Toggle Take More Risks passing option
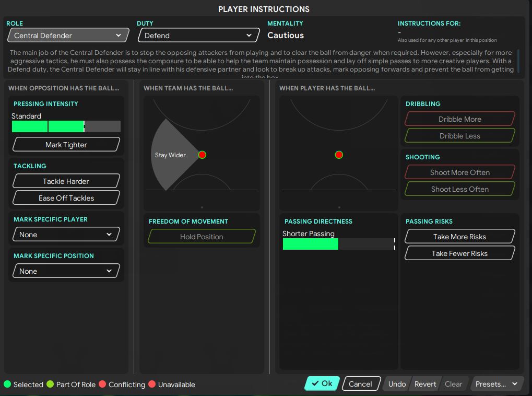532x396 pixels. (x=459, y=237)
